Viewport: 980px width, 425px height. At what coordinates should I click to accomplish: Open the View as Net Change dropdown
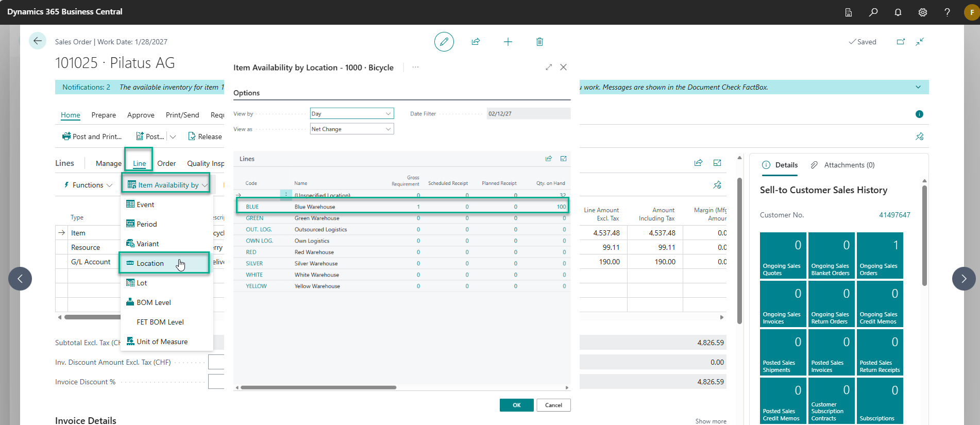[352, 129]
